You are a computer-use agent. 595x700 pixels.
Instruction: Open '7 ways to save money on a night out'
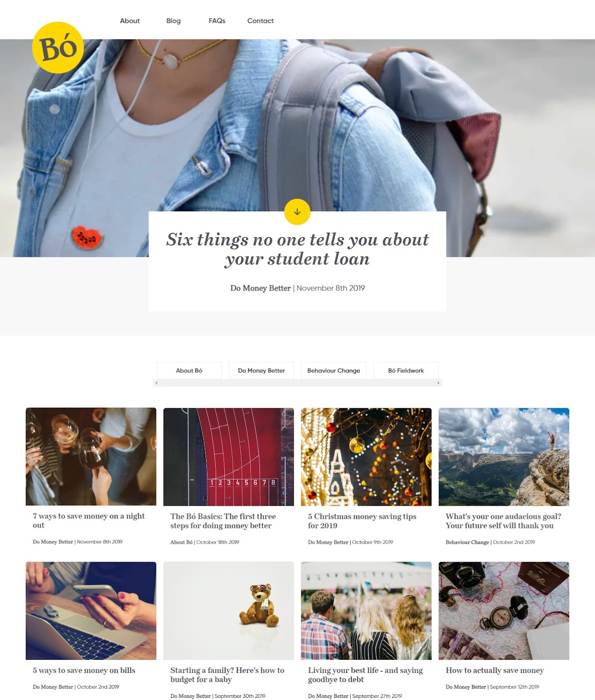tap(89, 521)
